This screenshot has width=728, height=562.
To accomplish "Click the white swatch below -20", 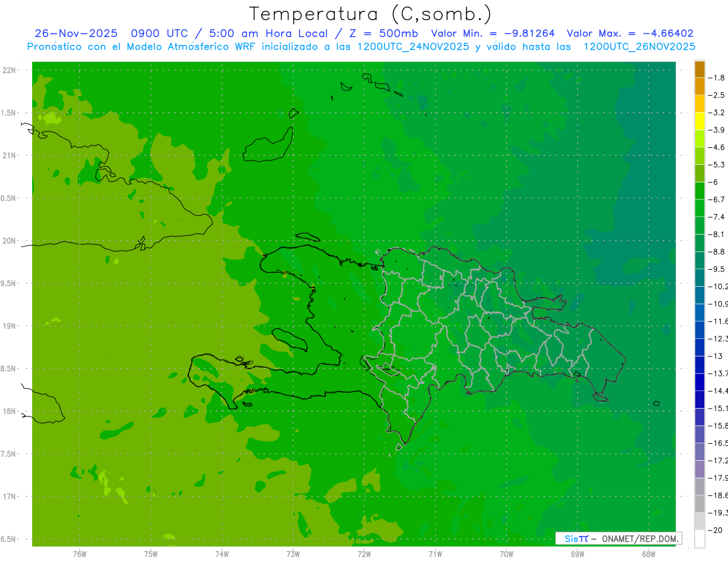I will tap(699, 539).
